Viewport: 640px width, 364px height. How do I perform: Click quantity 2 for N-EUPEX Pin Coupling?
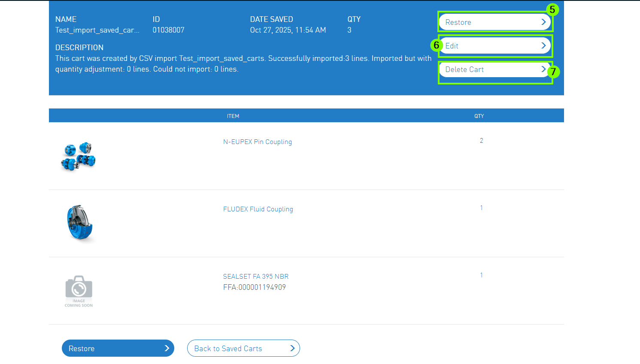[481, 141]
